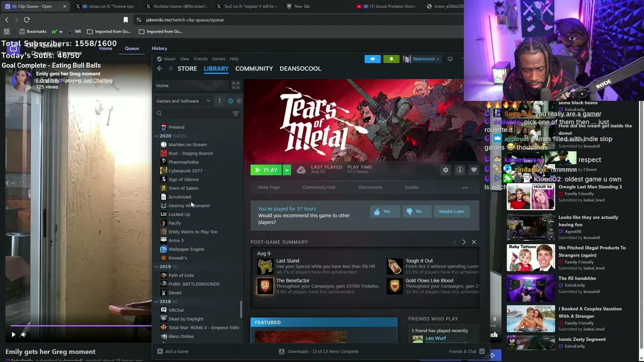
Task: Select the Baby Tattoos clip thumbnail
Action: (531, 257)
